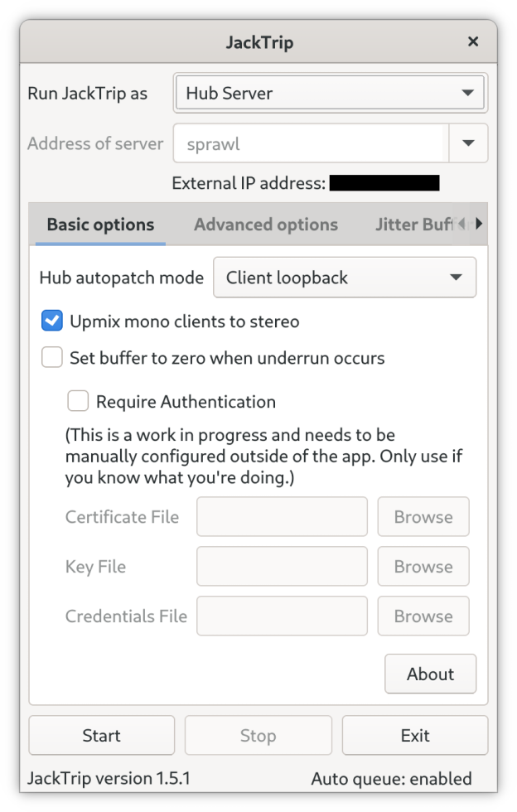Image resolution: width=517 pixels, height=812 pixels.
Task: Browse for the Key File
Action: [x=423, y=567]
